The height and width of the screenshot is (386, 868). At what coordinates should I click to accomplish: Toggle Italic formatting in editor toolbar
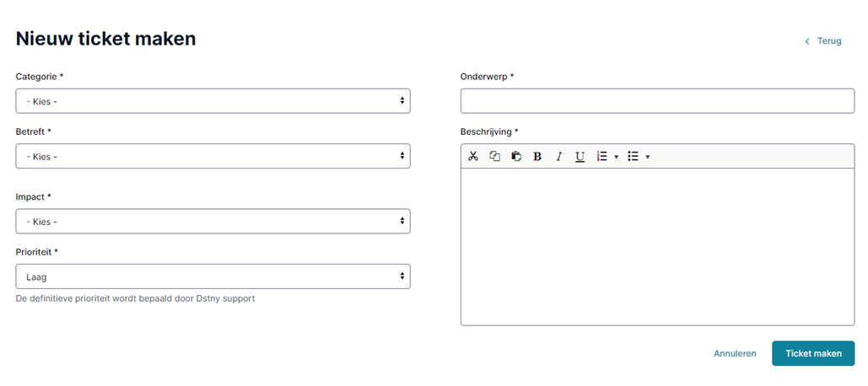[558, 157]
